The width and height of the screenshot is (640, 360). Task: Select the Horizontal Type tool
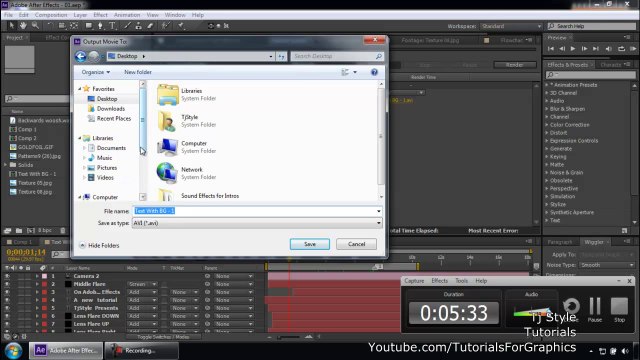[112, 26]
